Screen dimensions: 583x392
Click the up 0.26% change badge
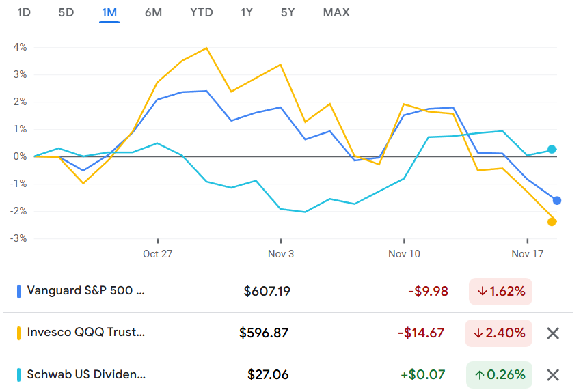coord(500,374)
